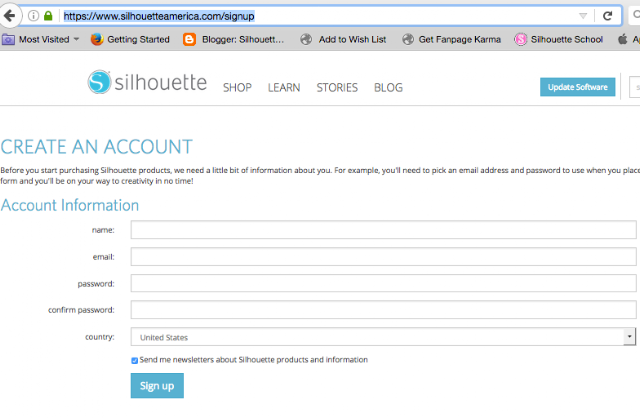Uncheck the newsletters checkbox
This screenshot has width=640, height=418.
tap(134, 360)
